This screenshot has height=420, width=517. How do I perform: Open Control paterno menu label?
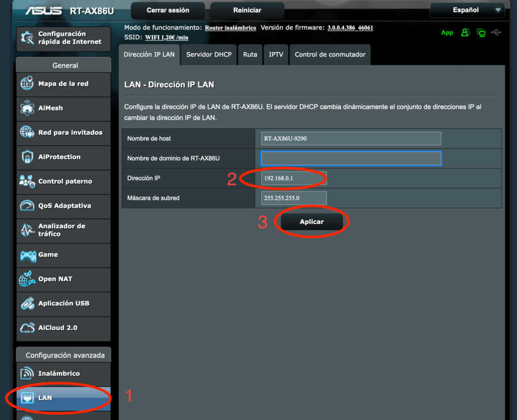[x=65, y=181]
